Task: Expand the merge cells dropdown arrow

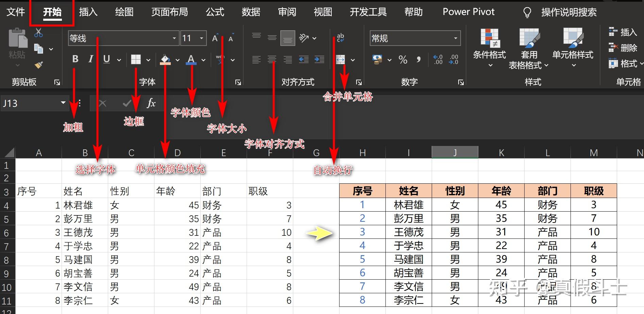Action: click(353, 60)
